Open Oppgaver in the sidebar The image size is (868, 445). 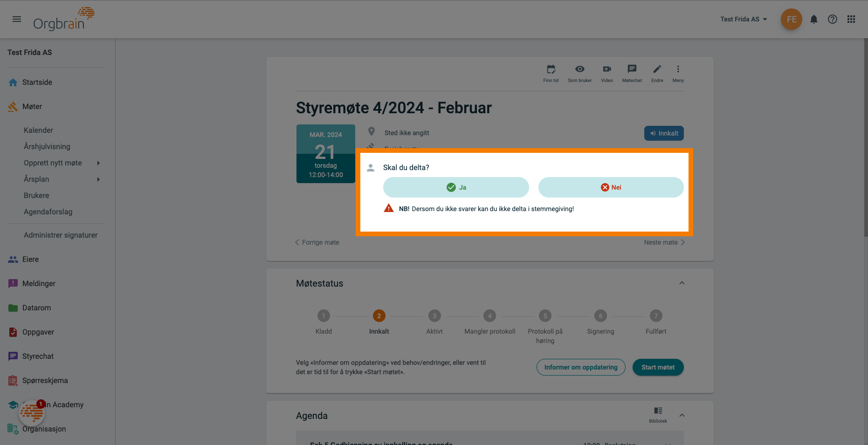point(38,332)
